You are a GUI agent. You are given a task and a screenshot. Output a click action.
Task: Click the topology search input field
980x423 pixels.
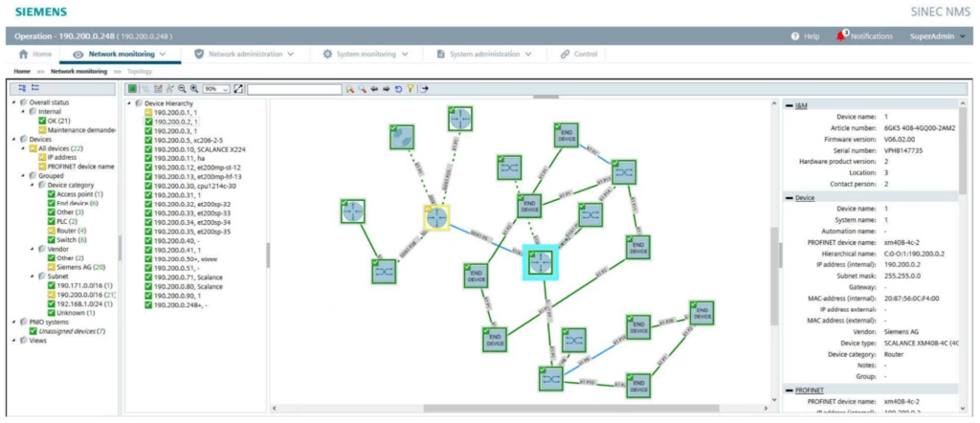coord(294,89)
